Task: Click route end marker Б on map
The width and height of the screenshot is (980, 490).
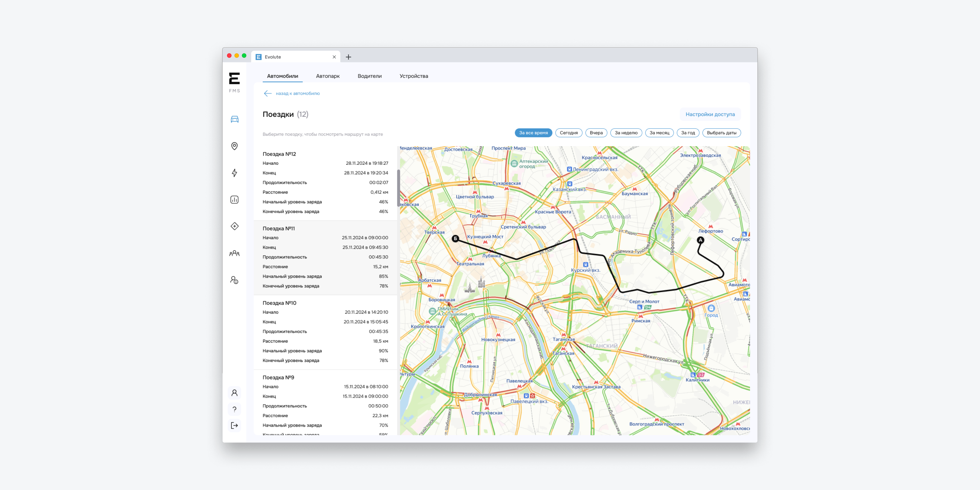Action: coord(455,238)
